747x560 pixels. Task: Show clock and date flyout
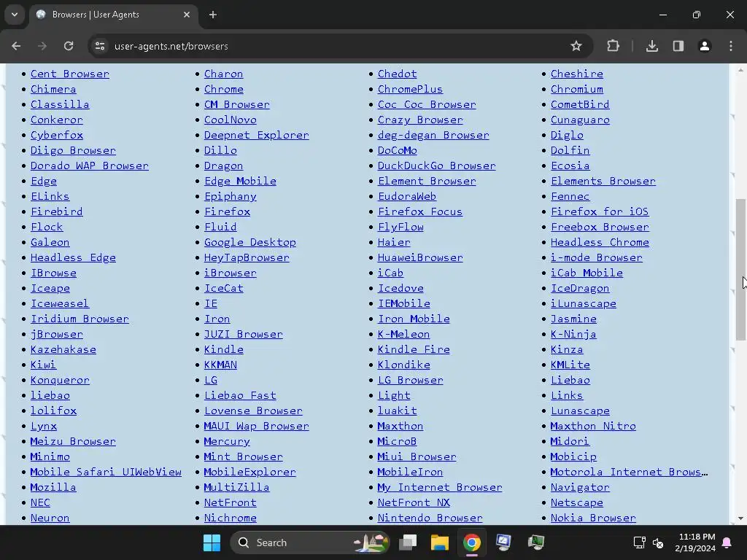click(695, 542)
